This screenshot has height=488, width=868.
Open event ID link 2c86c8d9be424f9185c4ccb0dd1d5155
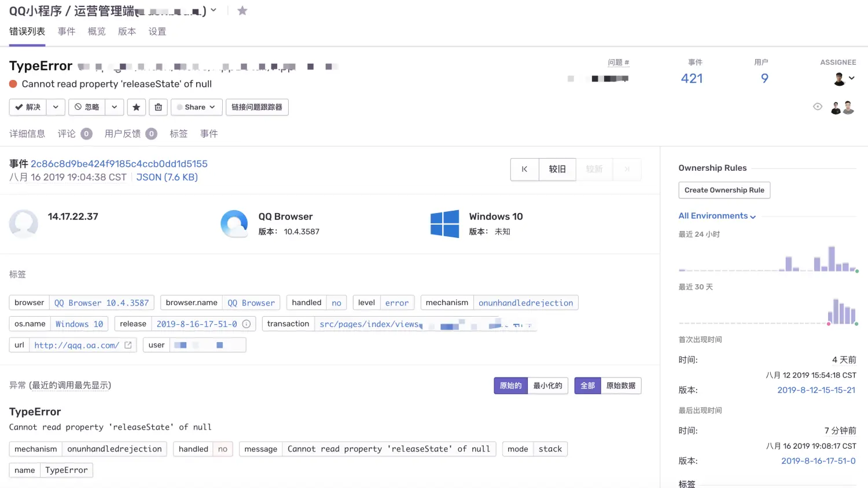119,164
